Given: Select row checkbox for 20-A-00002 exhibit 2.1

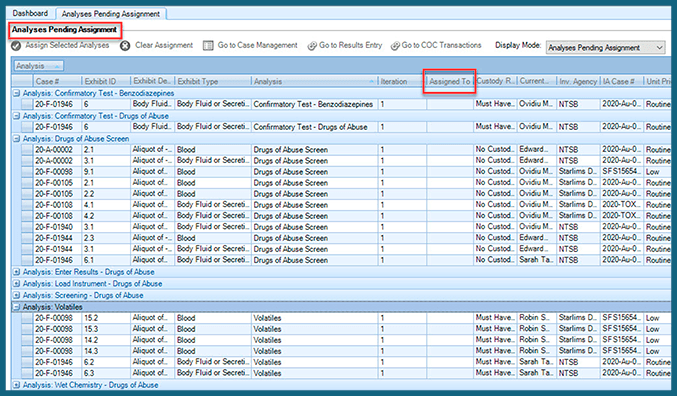Looking at the screenshot, I should 27,150.
